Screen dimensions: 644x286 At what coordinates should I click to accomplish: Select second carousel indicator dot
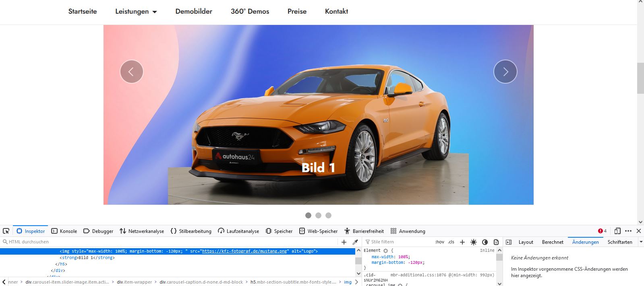click(x=318, y=215)
